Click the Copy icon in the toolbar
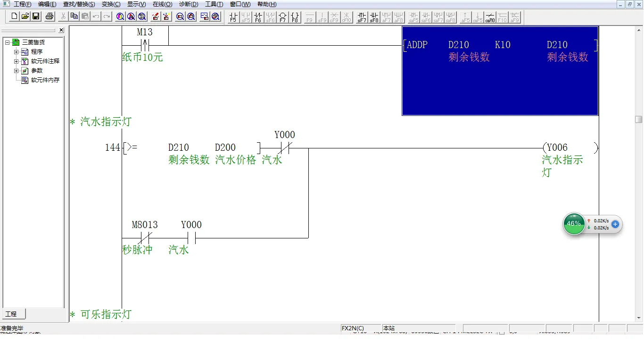This screenshot has height=343, width=644. pos(74,16)
